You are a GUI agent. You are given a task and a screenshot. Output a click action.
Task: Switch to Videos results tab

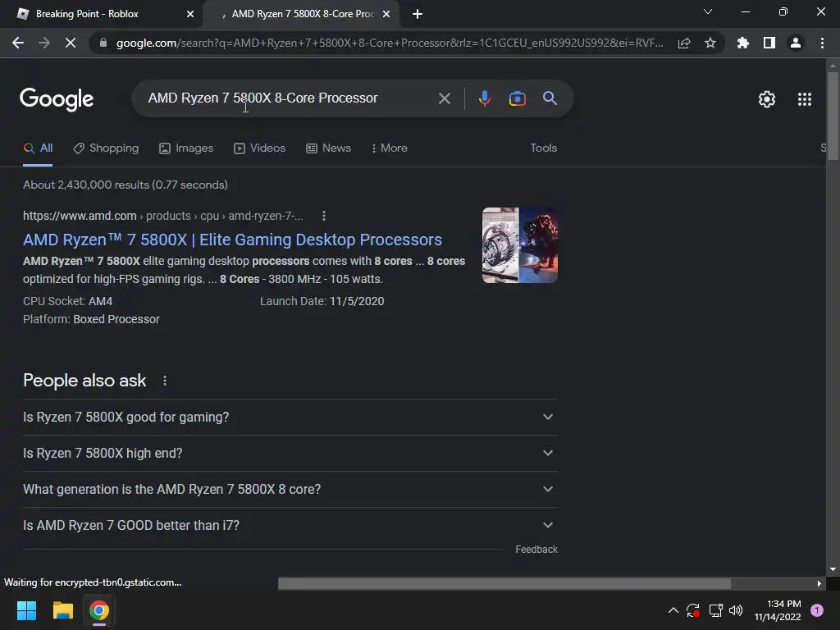(x=260, y=148)
